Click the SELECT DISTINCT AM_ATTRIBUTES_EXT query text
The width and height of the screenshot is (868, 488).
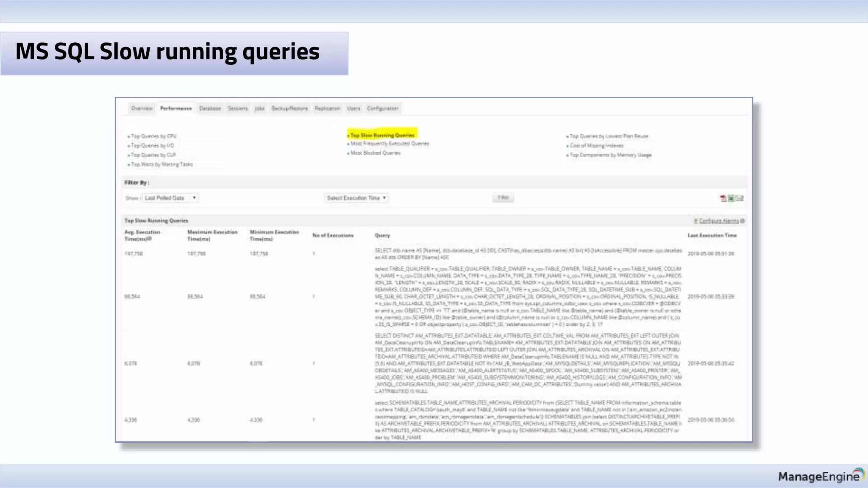(528, 363)
